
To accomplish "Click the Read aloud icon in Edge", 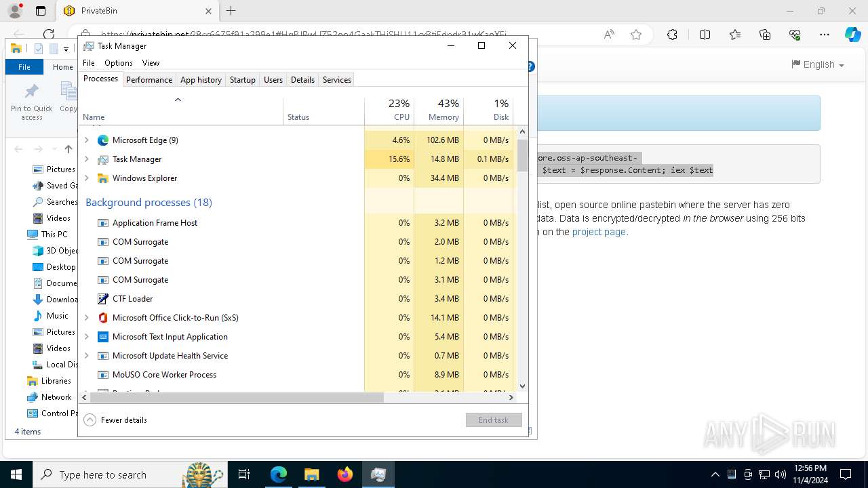I will pyautogui.click(x=609, y=35).
